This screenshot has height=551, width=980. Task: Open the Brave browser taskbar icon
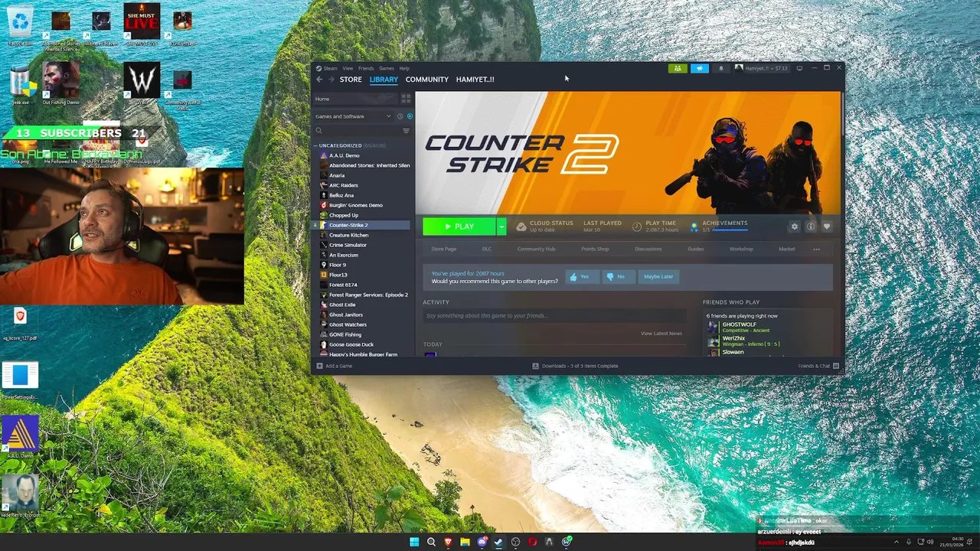point(448,542)
